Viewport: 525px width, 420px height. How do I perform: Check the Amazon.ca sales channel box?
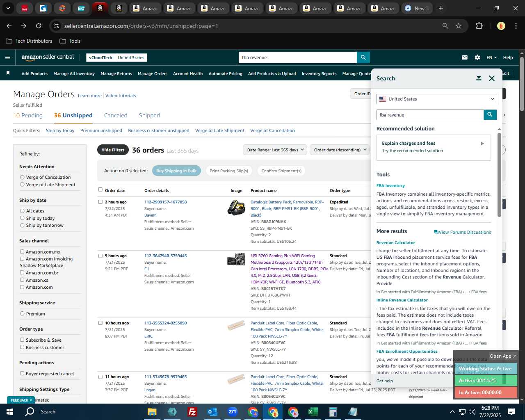[22, 280]
